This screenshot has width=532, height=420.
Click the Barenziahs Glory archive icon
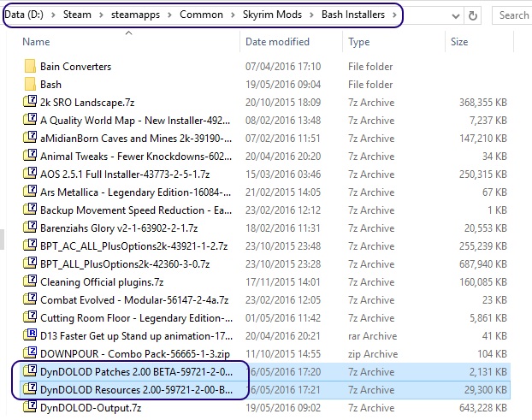(30, 228)
